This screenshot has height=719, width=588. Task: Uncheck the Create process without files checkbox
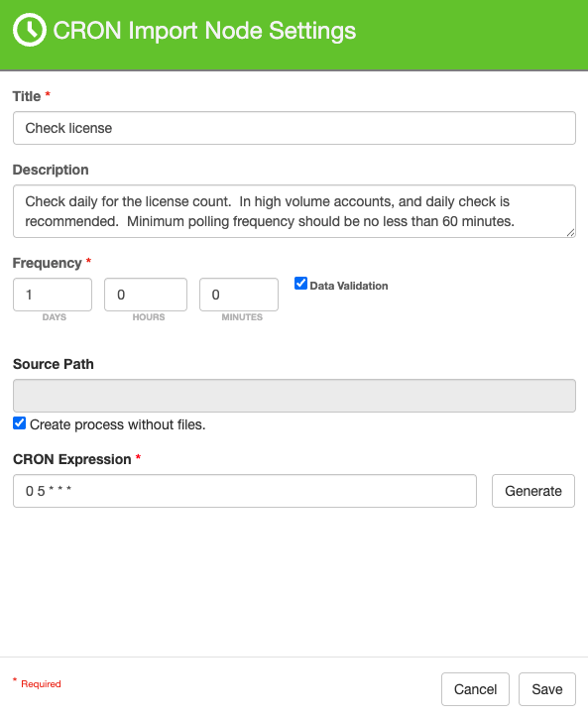point(19,423)
